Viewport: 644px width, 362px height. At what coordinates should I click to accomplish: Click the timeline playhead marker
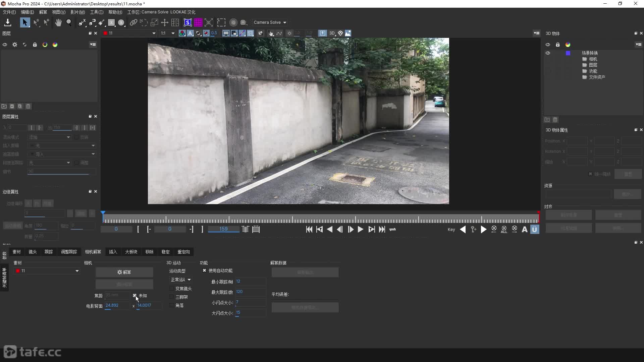pyautogui.click(x=103, y=213)
